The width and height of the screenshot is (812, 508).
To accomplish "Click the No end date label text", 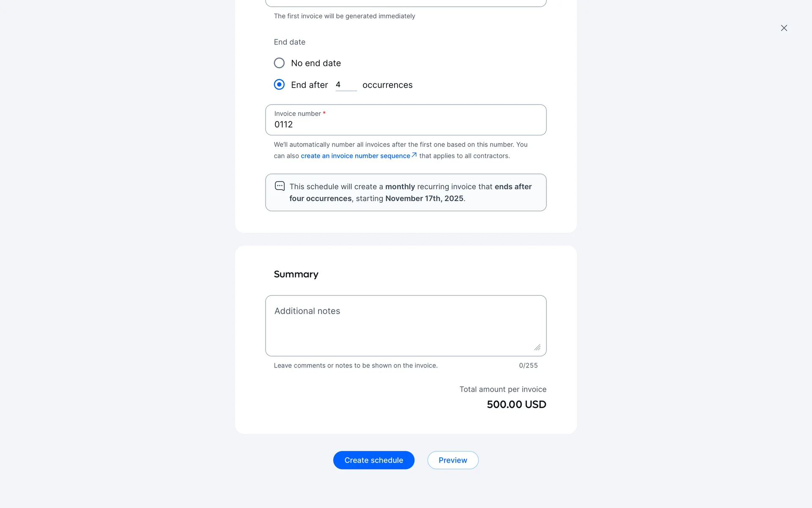I will tap(315, 63).
